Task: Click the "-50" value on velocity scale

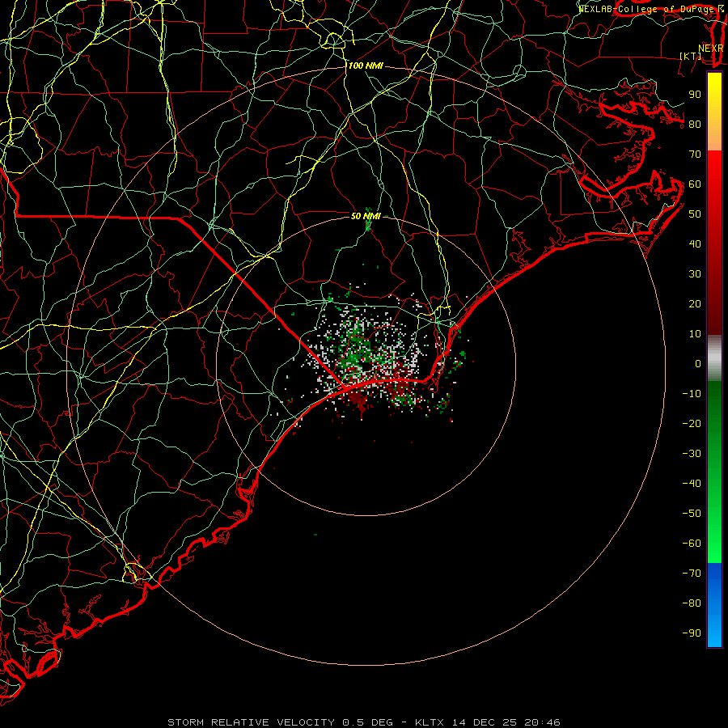Action: [692, 514]
